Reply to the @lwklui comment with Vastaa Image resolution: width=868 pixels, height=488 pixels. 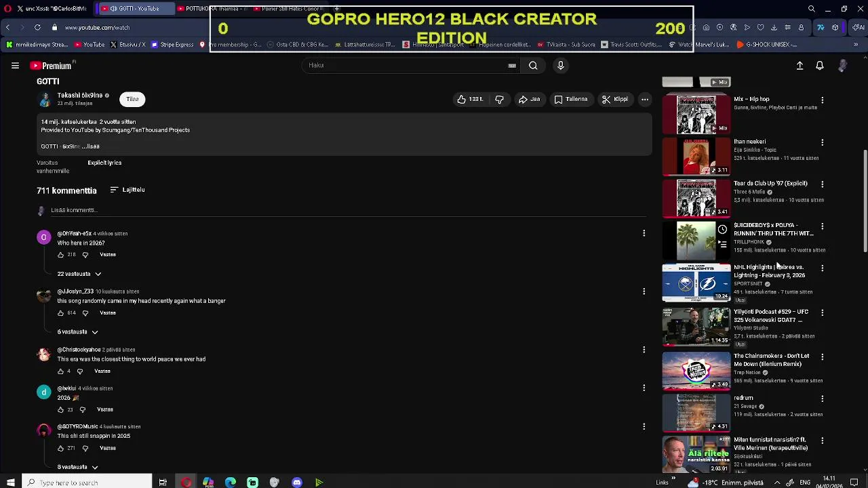click(x=105, y=410)
